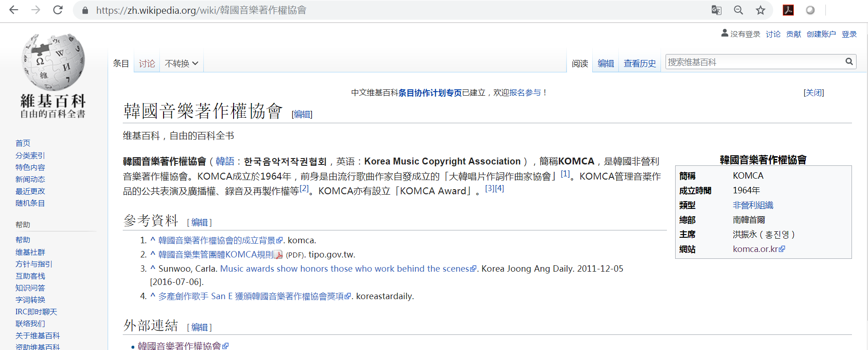Image resolution: width=868 pixels, height=350 pixels.
Task: Click the browser forward arrow
Action: (36, 10)
